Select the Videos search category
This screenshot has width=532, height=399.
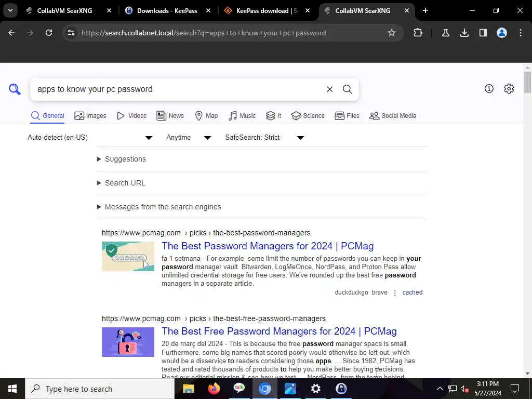(x=131, y=116)
